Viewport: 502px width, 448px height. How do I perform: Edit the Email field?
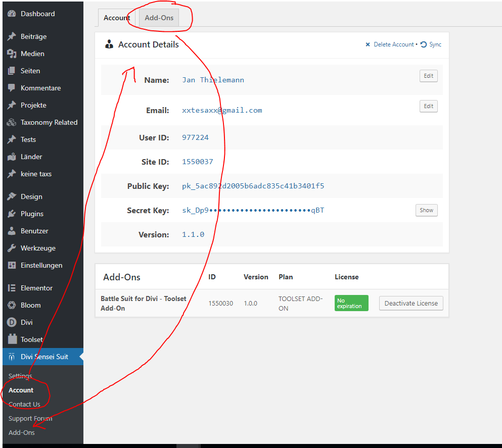click(428, 106)
